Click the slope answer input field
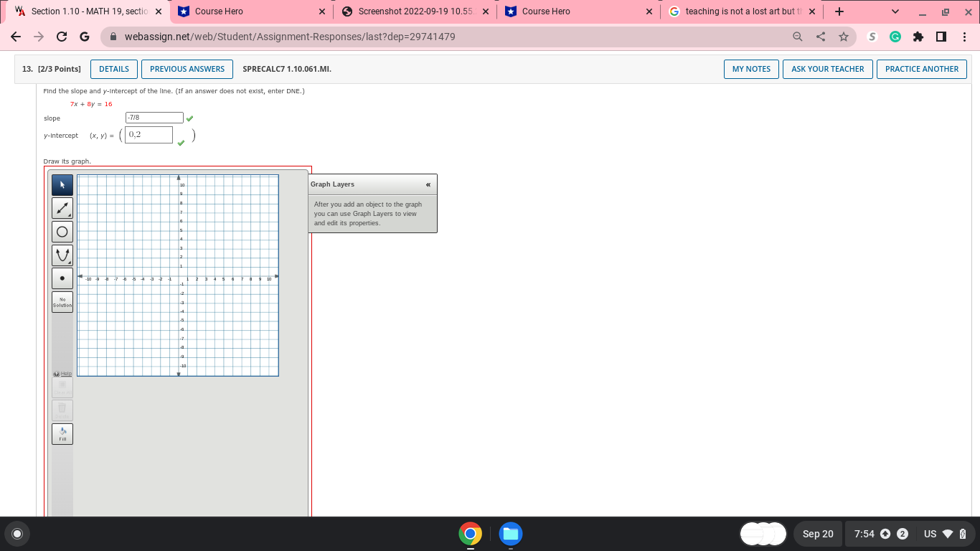This screenshot has width=980, height=551. [155, 117]
